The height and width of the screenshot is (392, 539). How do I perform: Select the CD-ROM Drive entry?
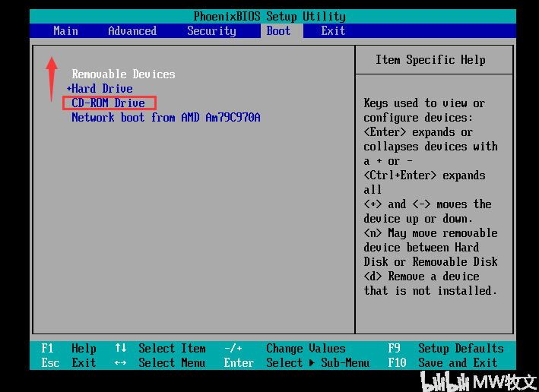108,103
